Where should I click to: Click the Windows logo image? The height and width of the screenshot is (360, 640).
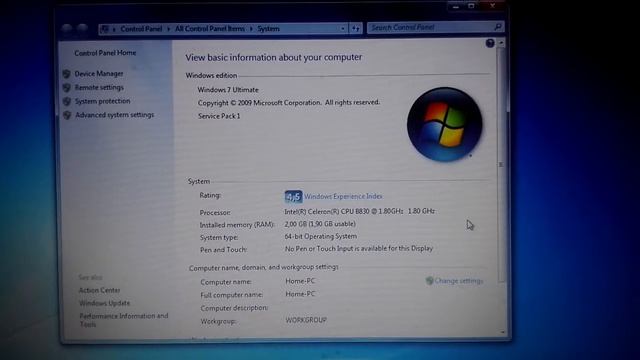(444, 124)
